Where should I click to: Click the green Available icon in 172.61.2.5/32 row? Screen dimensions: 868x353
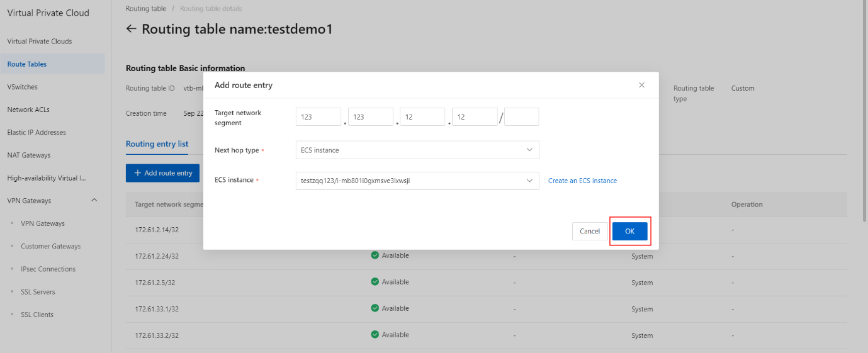[x=375, y=282]
